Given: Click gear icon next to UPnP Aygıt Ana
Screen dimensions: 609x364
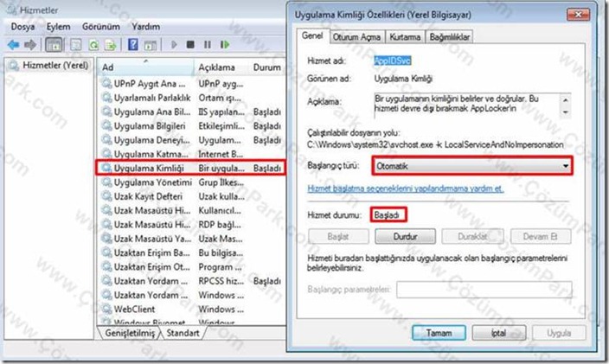Looking at the screenshot, I should pos(106,83).
